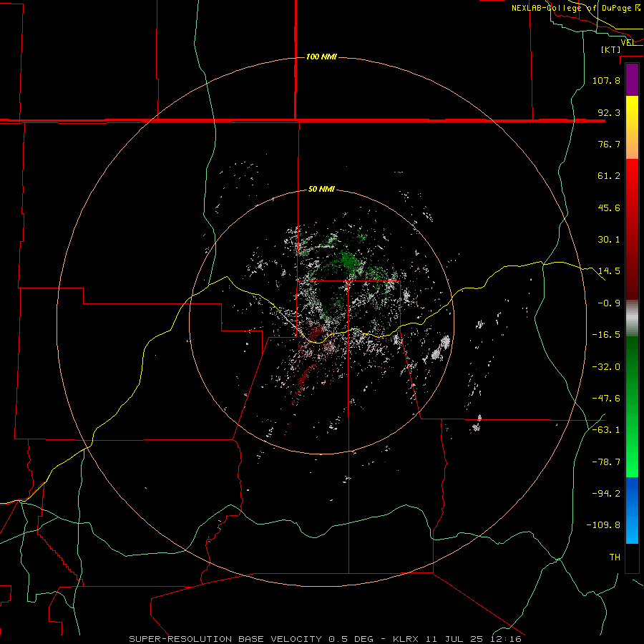Click SUPER-RESOLUTION BASE VELOCITY in the caption
This screenshot has height=644, width=644.
[227, 639]
